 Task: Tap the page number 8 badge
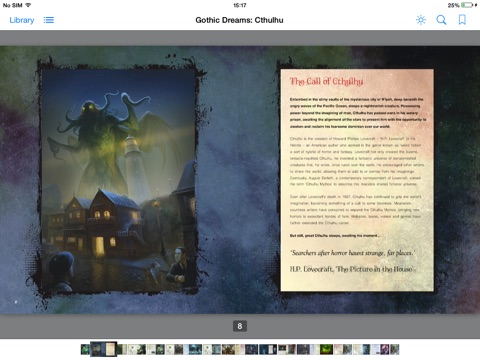(x=240, y=326)
